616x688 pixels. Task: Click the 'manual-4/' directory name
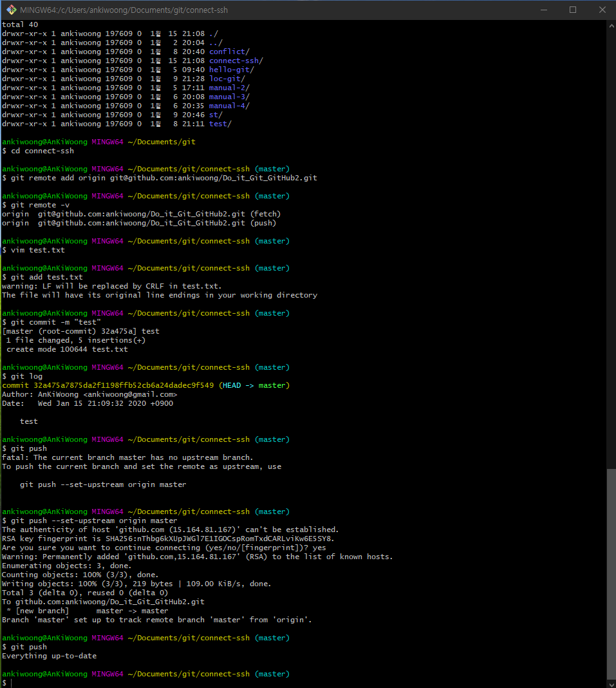[229, 106]
